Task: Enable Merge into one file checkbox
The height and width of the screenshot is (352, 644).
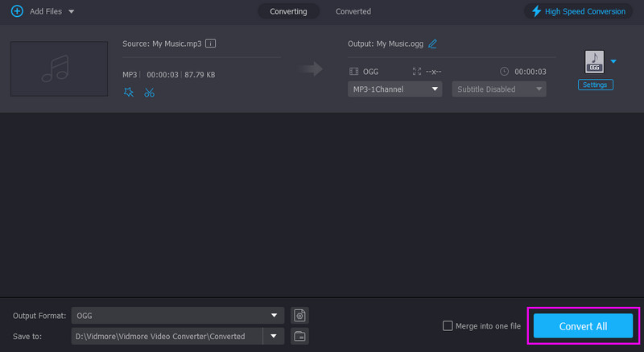Action: (x=448, y=325)
